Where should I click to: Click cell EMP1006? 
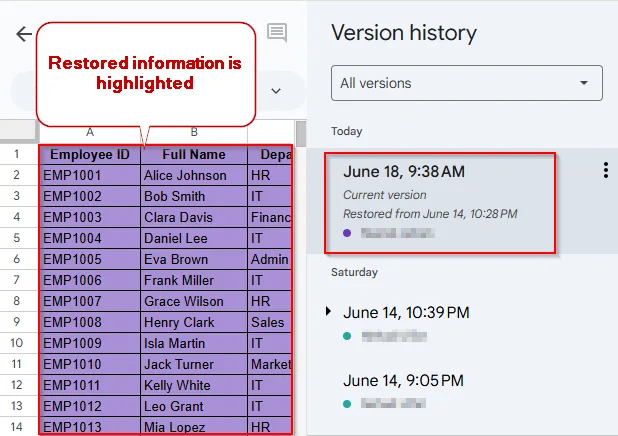pyautogui.click(x=90, y=280)
